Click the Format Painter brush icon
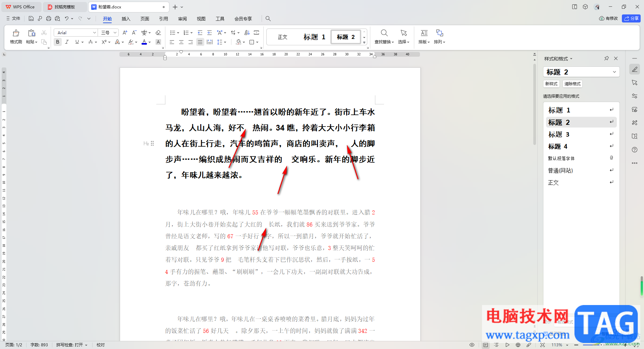This screenshot has width=644, height=349. [x=16, y=33]
